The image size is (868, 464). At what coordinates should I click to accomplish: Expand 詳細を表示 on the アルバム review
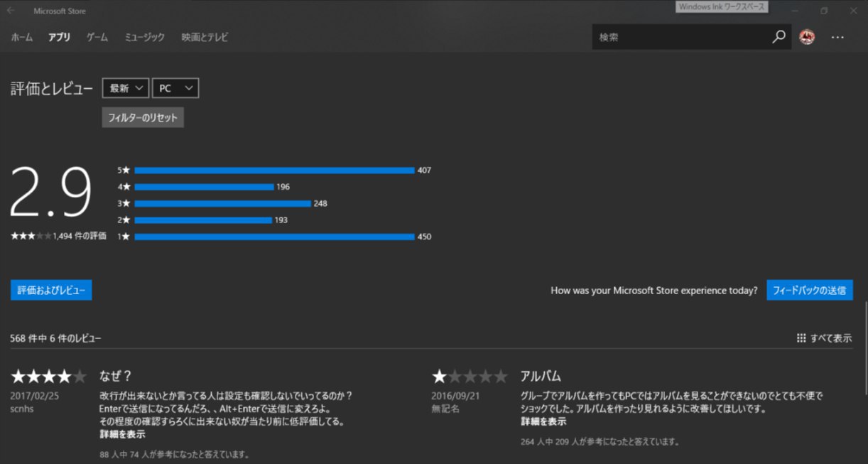pos(543,421)
